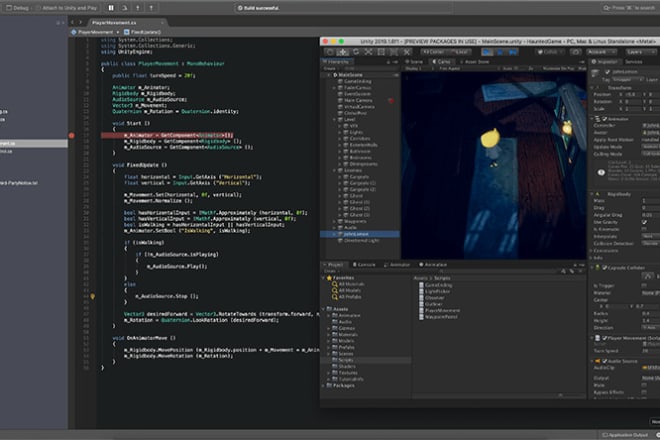Select the Move tool in Unity toolbar
Image resolution: width=660 pixels, height=440 pixels.
click(343, 52)
